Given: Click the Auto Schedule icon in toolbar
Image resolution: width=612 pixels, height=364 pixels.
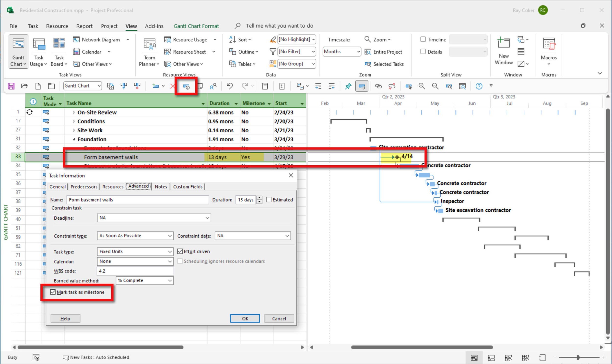Looking at the screenshot, I should tap(362, 86).
